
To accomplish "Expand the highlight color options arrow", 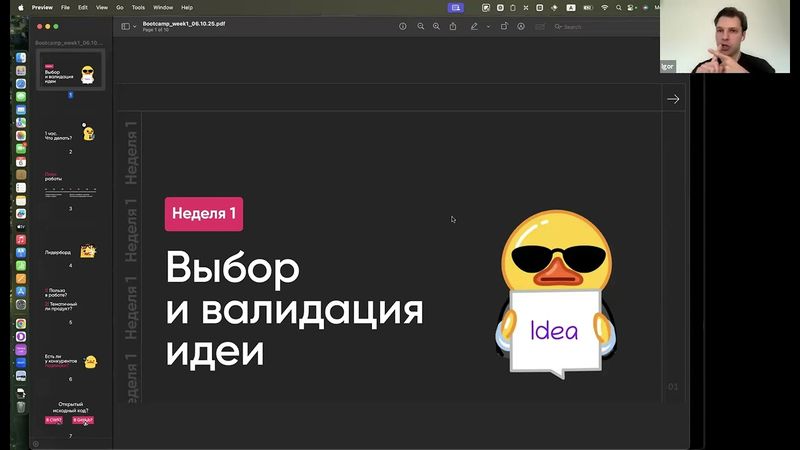I will pyautogui.click(x=488, y=27).
